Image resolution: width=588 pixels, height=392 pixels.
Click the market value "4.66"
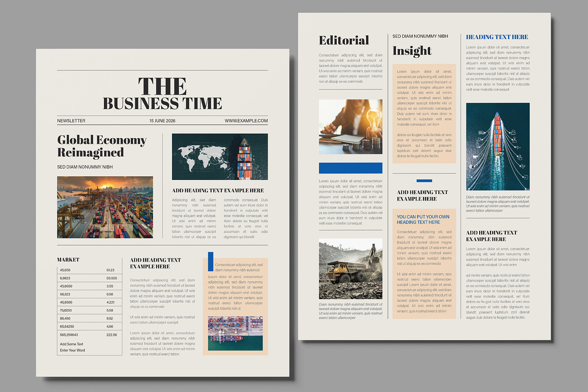click(x=110, y=326)
